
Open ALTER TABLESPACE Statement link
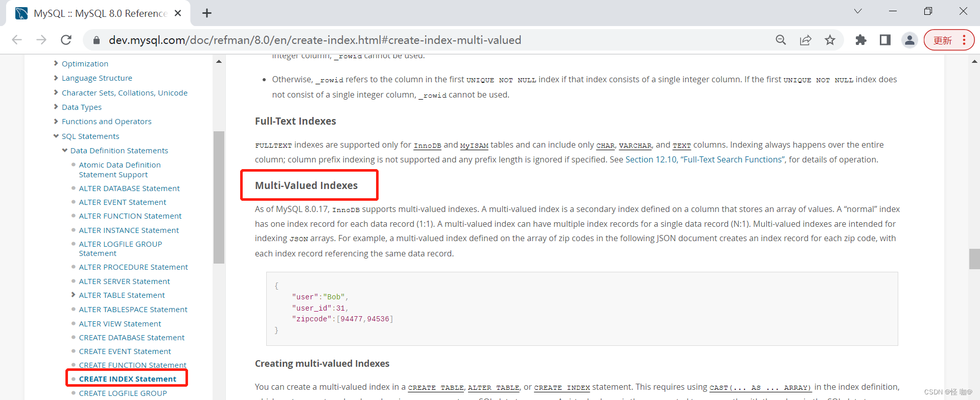[x=133, y=310]
